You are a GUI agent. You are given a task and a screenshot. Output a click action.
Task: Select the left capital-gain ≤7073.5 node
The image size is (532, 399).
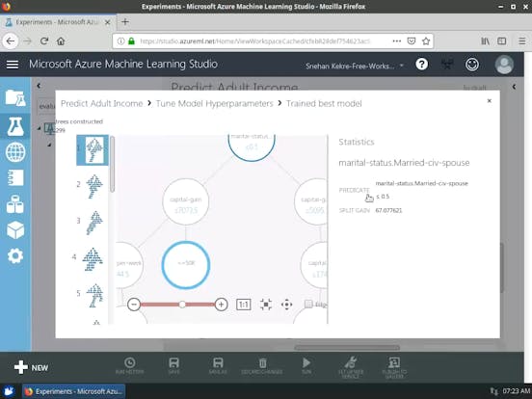[186, 201]
